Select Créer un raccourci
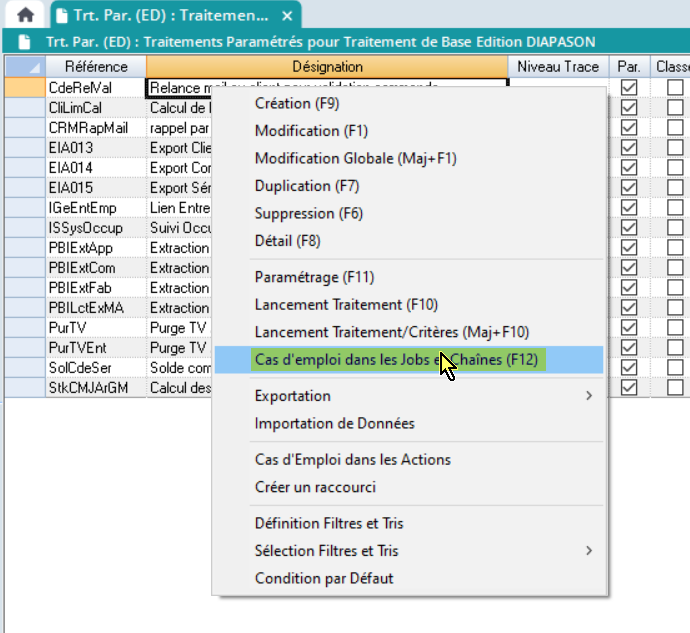 (314, 487)
